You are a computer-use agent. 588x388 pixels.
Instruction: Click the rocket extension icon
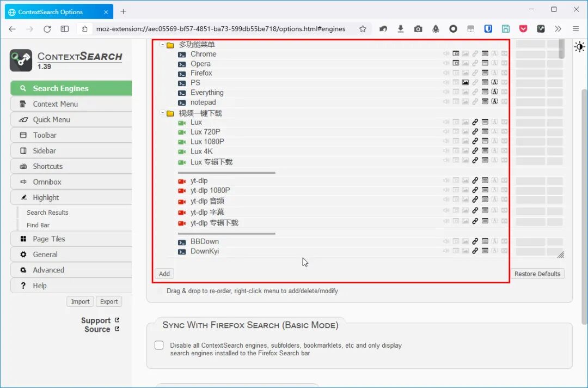coord(436,29)
